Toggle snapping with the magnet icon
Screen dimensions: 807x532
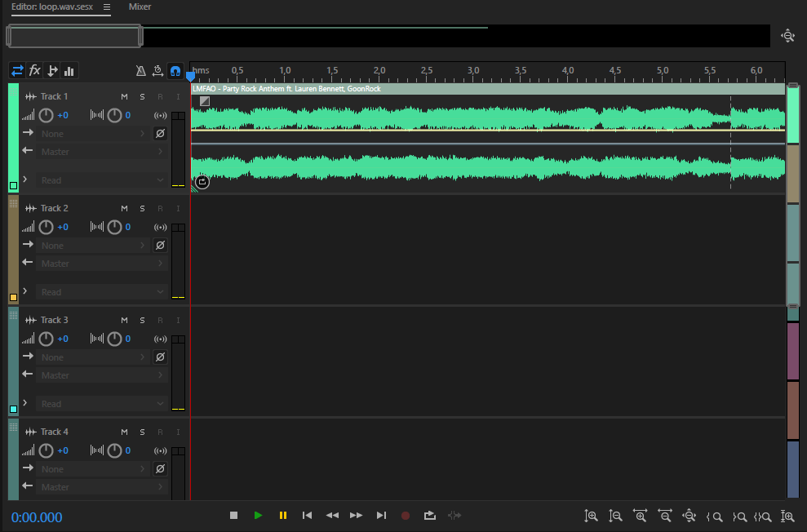point(175,71)
